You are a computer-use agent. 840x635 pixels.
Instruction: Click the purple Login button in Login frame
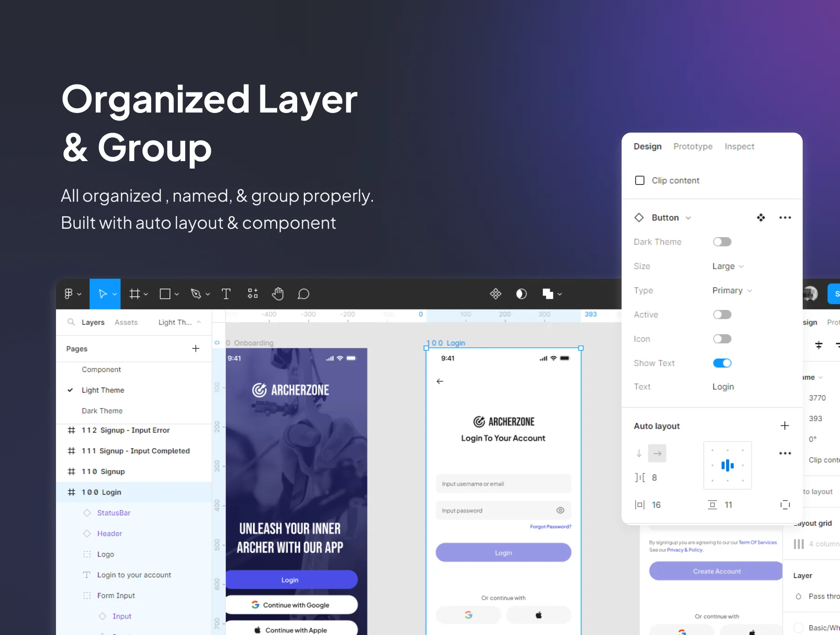tap(504, 552)
